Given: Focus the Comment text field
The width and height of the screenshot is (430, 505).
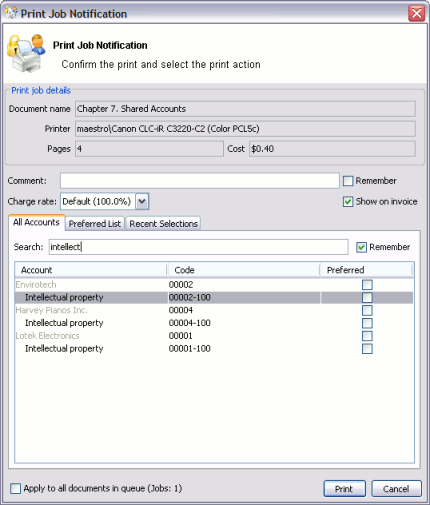Looking at the screenshot, I should [200, 181].
